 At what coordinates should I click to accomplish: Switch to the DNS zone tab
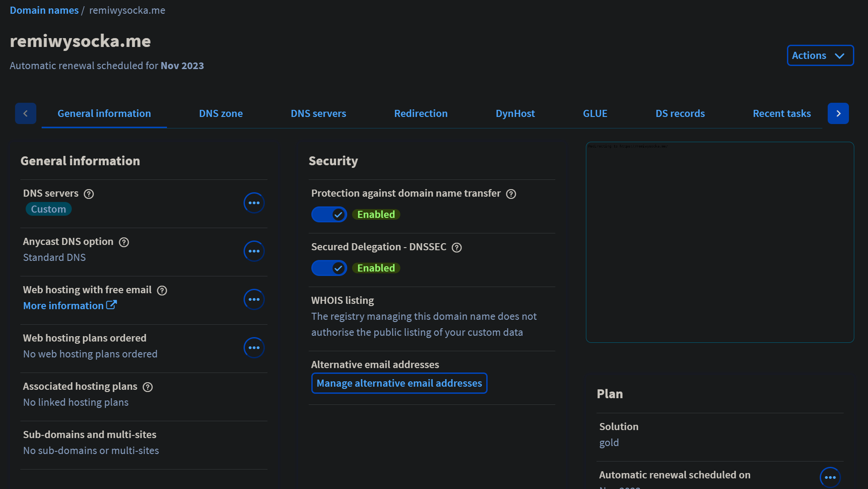point(221,113)
